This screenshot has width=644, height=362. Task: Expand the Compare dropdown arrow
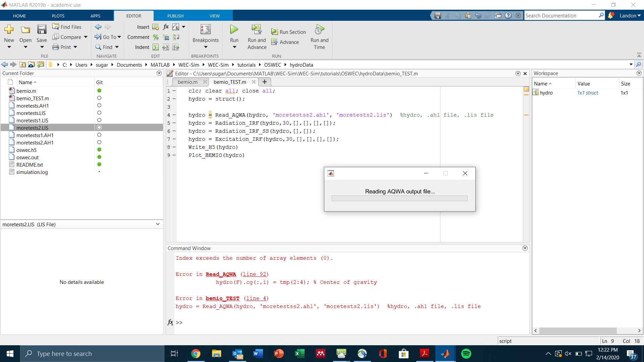(x=86, y=37)
